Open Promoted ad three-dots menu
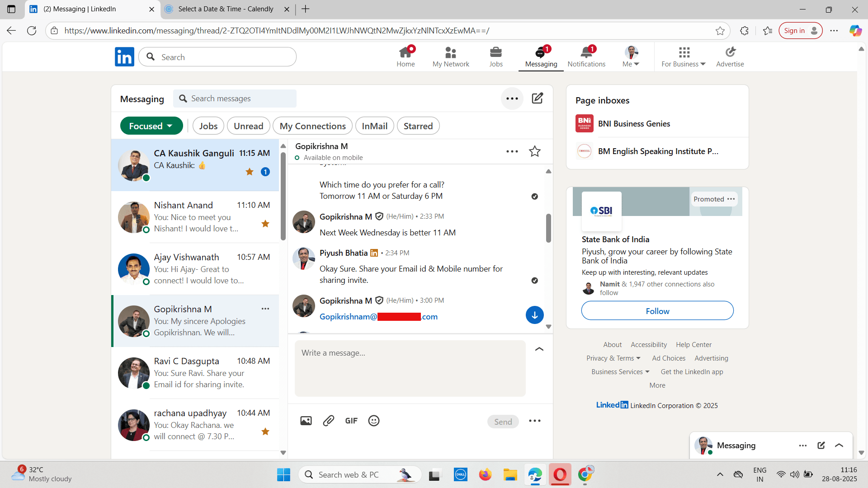The image size is (868, 488). click(731, 199)
